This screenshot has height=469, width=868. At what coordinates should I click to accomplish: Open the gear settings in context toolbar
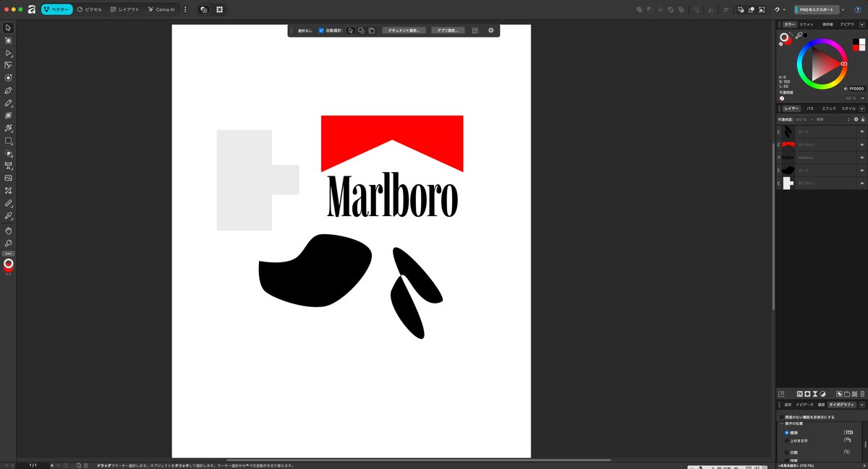pyautogui.click(x=491, y=30)
